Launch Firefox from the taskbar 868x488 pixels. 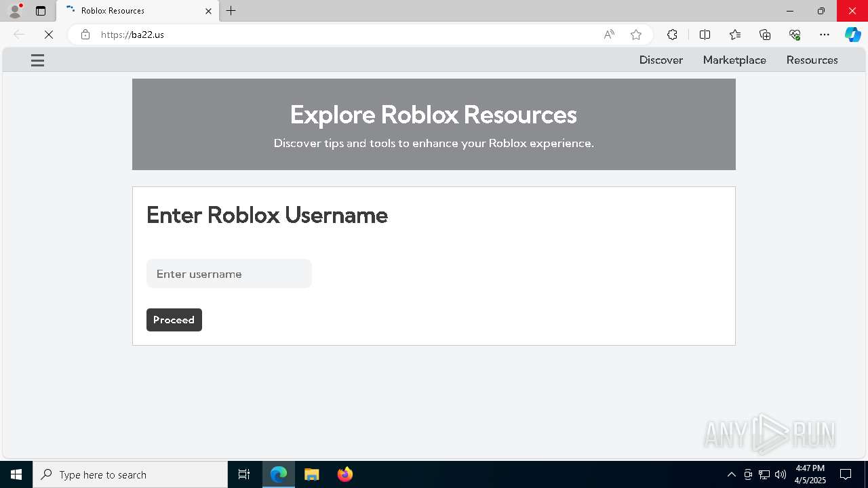point(345,474)
